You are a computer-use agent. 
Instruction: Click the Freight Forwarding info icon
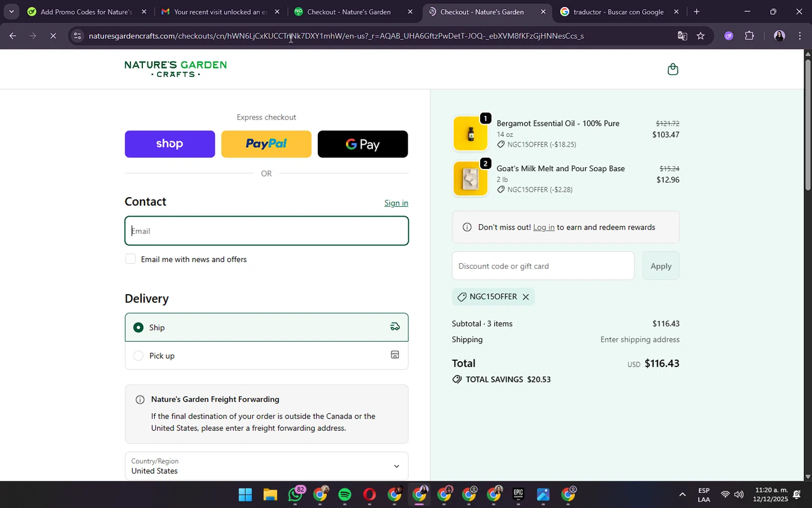pos(140,400)
